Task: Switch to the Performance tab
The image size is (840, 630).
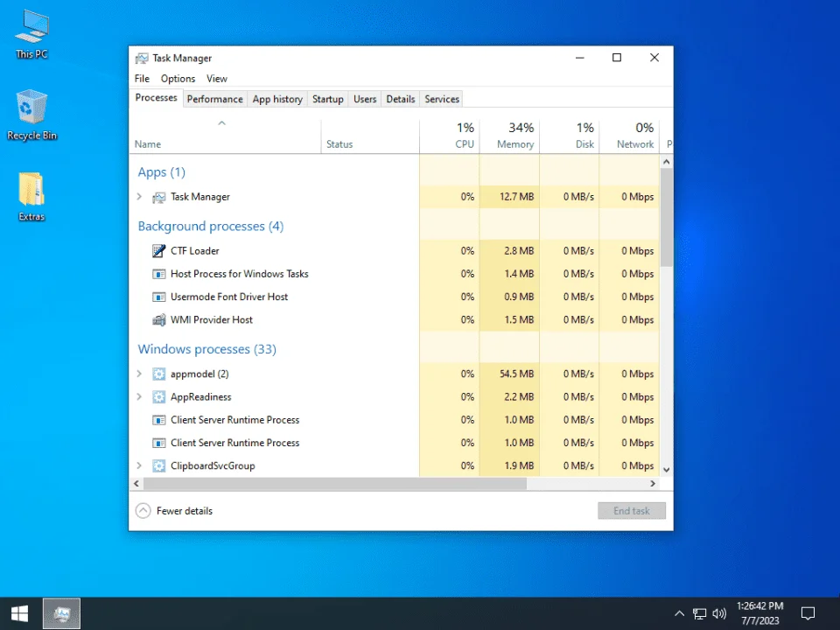Action: (215, 99)
